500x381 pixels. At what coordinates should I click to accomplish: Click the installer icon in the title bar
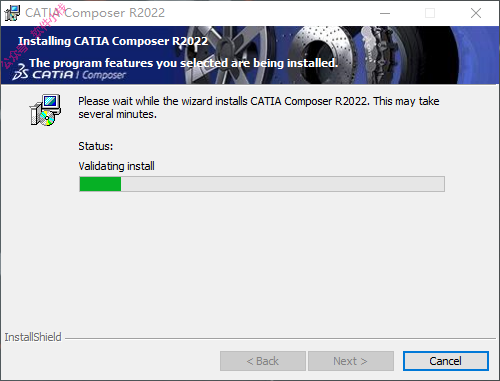pyautogui.click(x=12, y=13)
